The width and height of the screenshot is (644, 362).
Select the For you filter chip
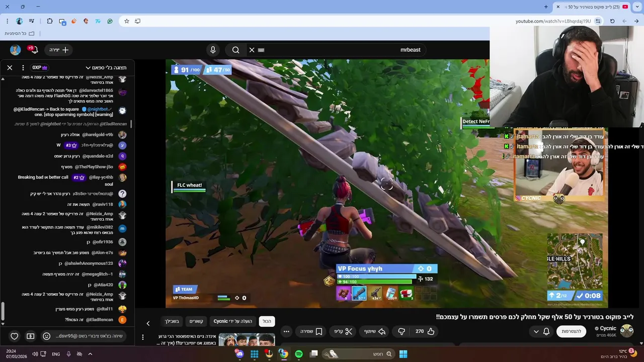(172, 321)
